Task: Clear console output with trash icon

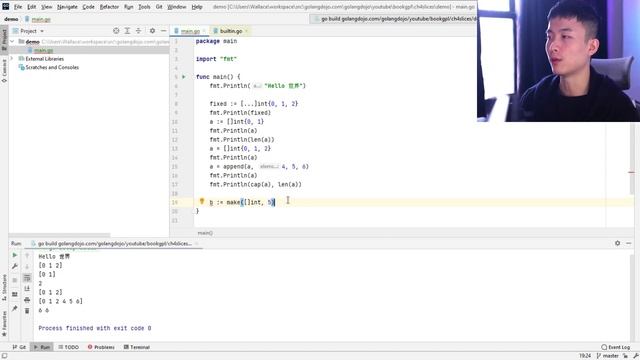Action: [x=27, y=311]
